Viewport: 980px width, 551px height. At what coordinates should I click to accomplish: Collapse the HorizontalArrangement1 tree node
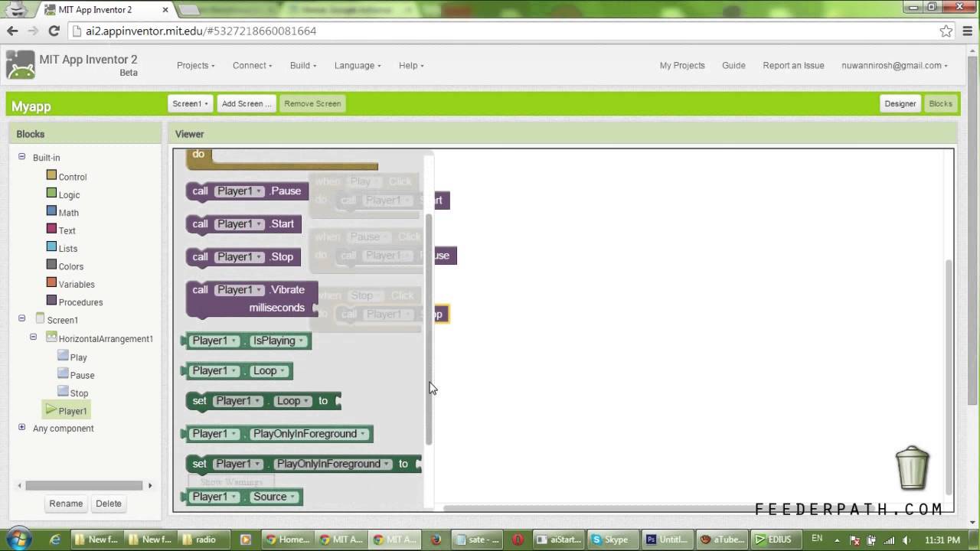point(33,336)
